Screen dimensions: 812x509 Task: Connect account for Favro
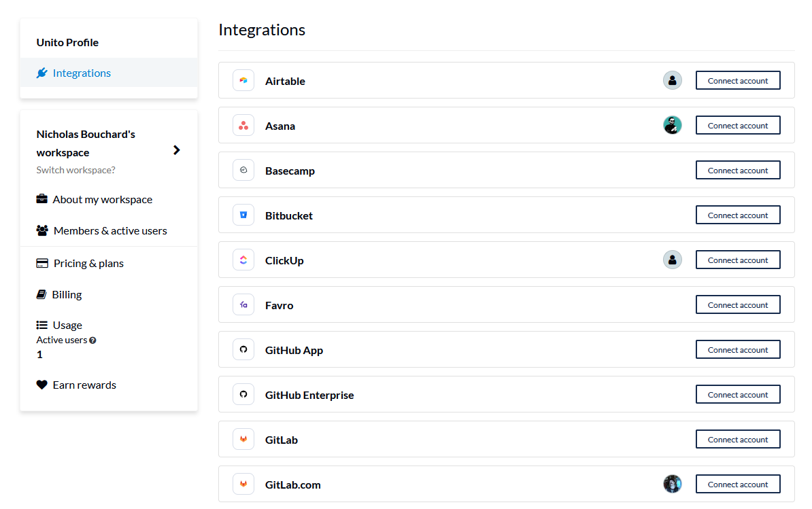coord(738,304)
